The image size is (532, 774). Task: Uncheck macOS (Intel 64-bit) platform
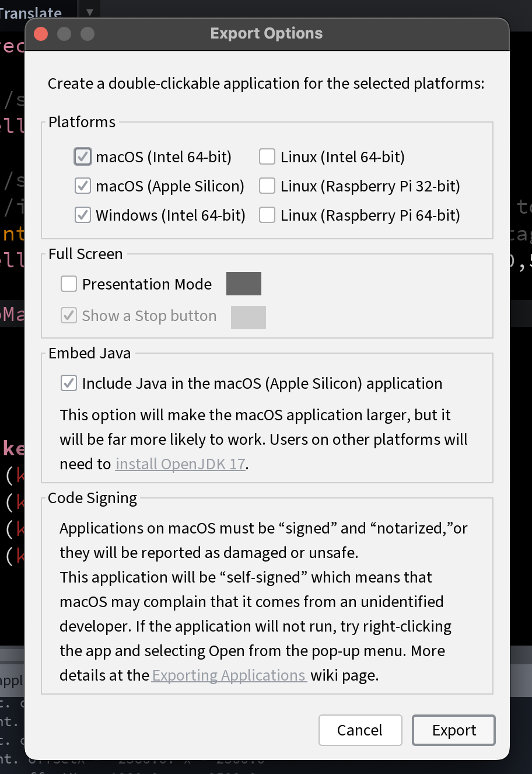tap(83, 156)
